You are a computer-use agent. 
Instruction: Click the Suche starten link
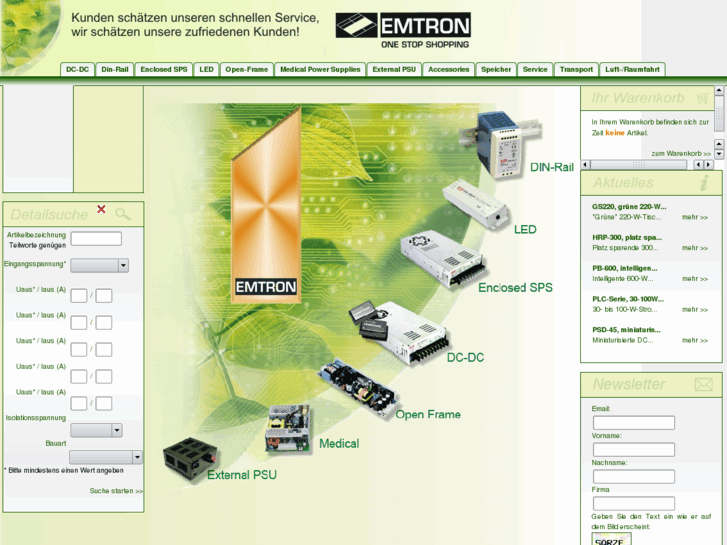click(116, 491)
